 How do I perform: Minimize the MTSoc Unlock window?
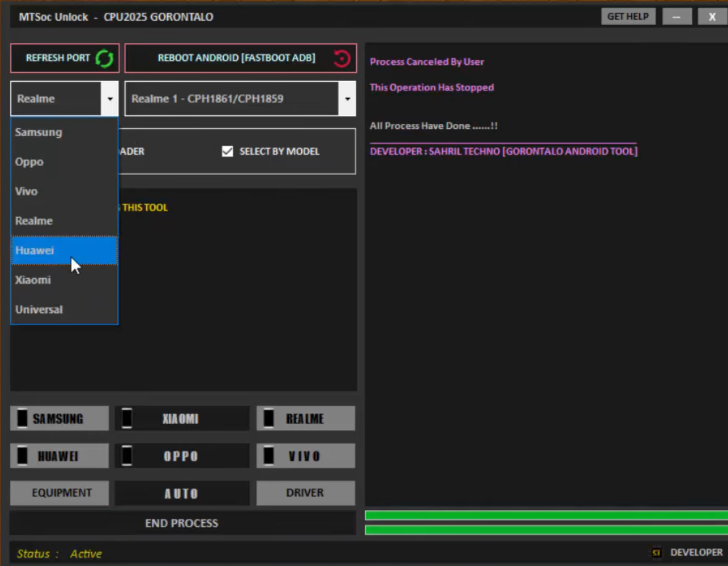(x=677, y=17)
